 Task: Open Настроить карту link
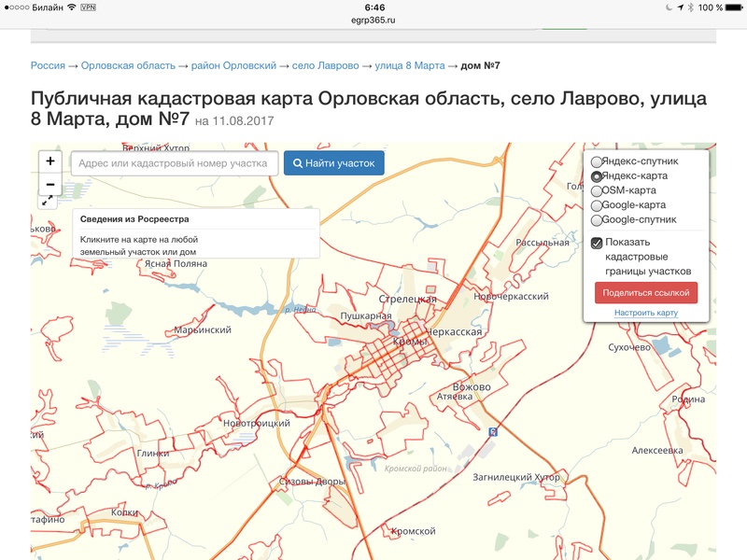pyautogui.click(x=646, y=313)
